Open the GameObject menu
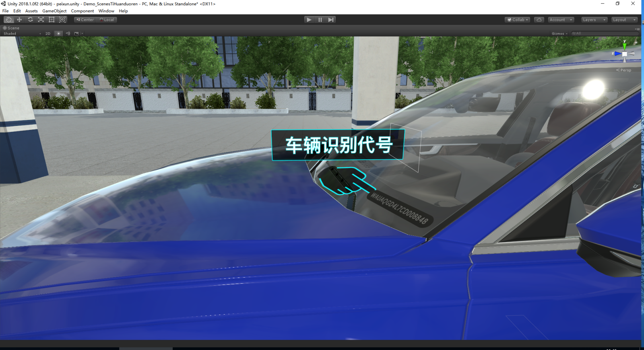Image resolution: width=644 pixels, height=350 pixels. click(54, 11)
